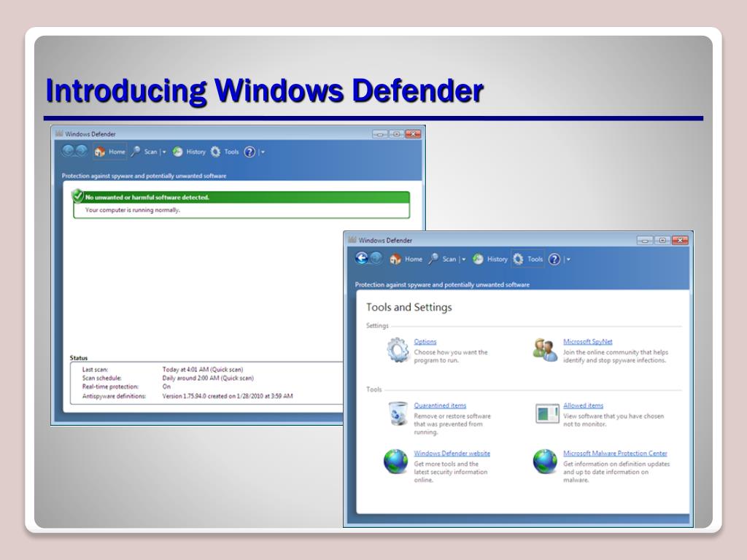Go forward in the status window toolbar
The height and width of the screenshot is (560, 747).
tap(82, 151)
